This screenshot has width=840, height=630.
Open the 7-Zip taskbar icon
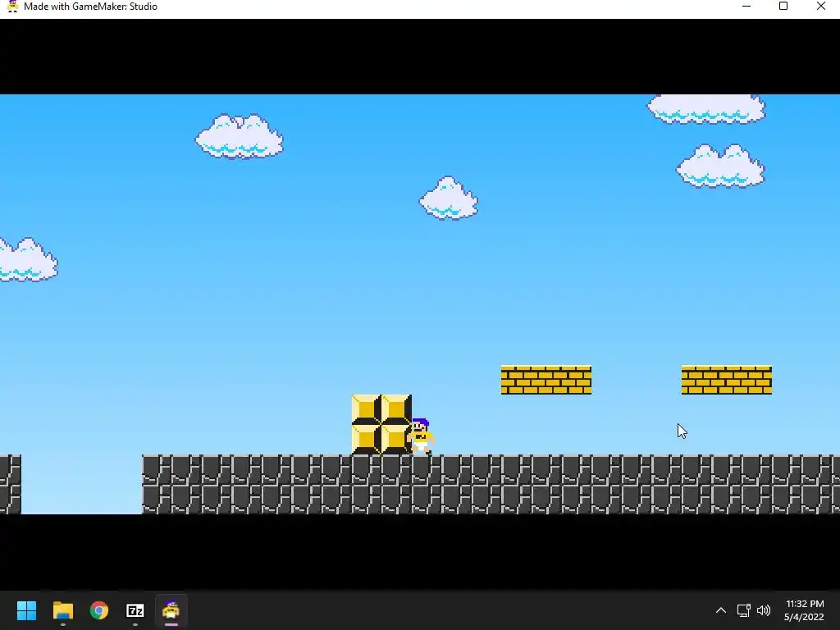click(x=135, y=610)
